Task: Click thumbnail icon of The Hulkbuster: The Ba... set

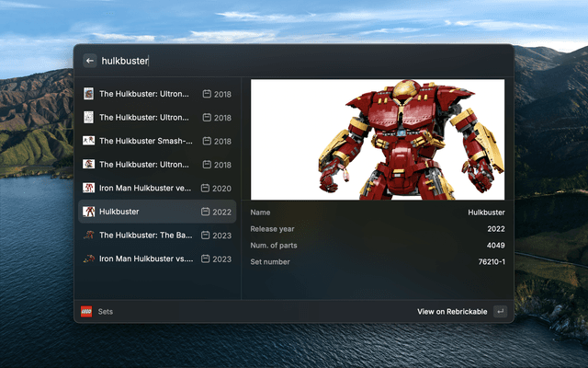Action: tap(89, 235)
